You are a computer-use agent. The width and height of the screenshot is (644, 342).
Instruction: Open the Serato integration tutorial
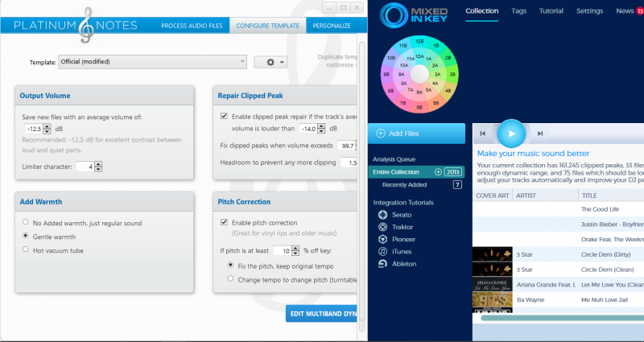point(395,215)
